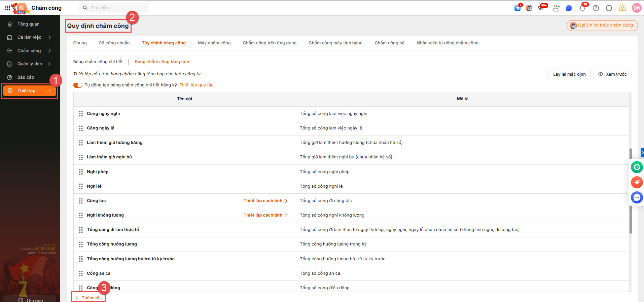Click the lightbulb book guide icon

click(x=622, y=8)
